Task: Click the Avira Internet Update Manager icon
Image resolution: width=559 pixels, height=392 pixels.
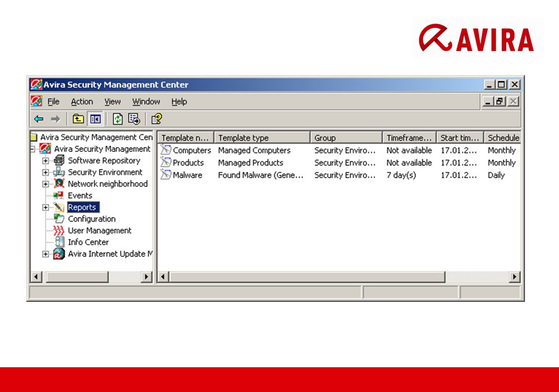Action: tap(59, 254)
